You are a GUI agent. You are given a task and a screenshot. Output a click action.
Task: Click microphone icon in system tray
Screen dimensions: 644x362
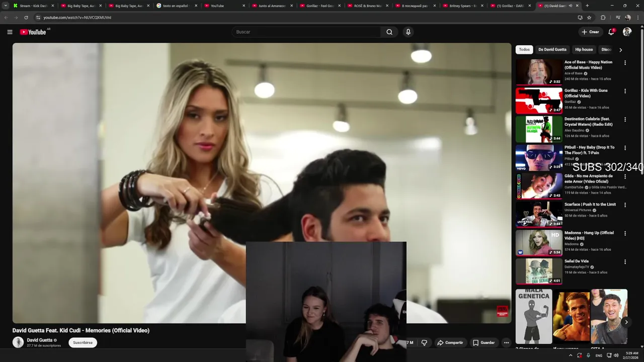[x=588, y=355]
